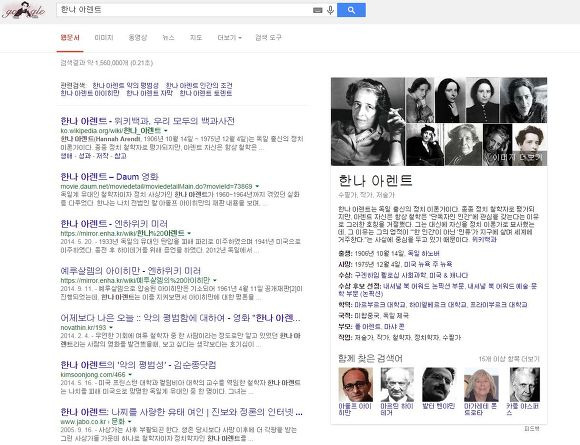Expand arrow next to novathin.kr/193 URL
Screen dimensions: 580x445
pos(111,328)
